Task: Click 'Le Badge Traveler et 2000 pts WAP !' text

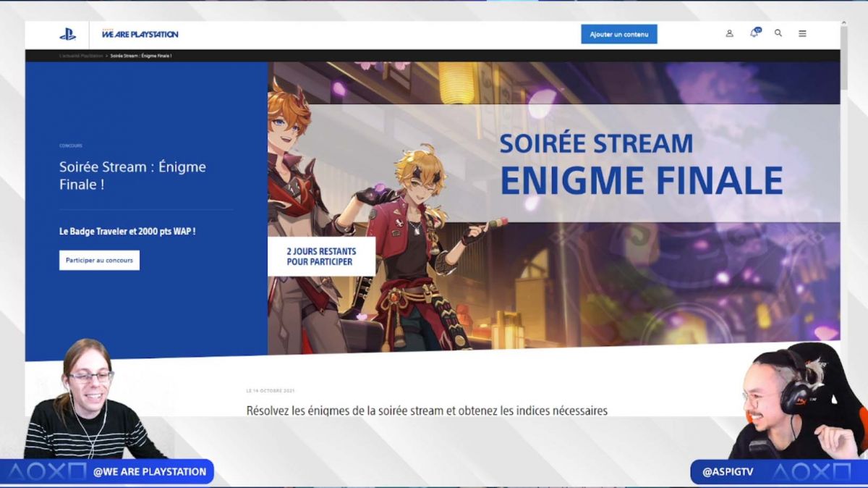Action: [127, 232]
